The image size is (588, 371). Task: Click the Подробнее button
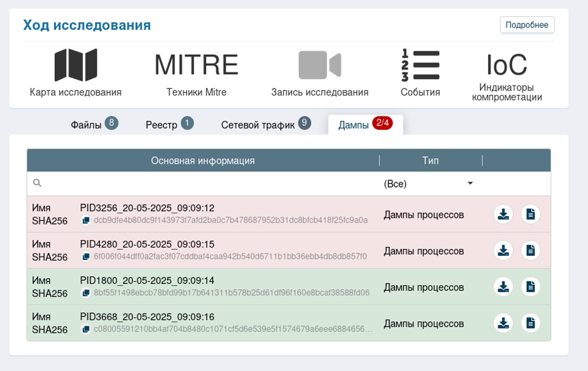[x=527, y=25]
